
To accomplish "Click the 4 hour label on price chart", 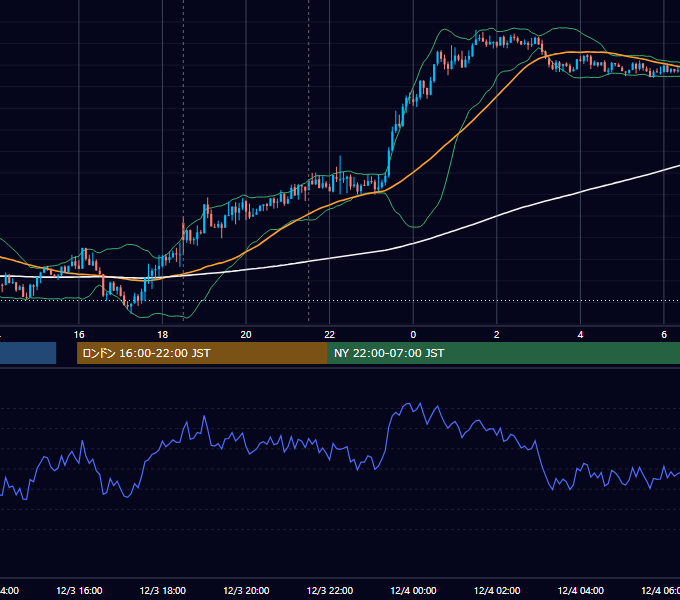I will [580, 335].
